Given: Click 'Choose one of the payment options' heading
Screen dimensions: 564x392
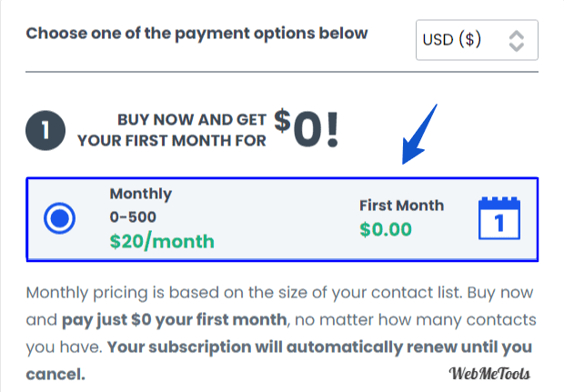Looking at the screenshot, I should click(x=196, y=35).
